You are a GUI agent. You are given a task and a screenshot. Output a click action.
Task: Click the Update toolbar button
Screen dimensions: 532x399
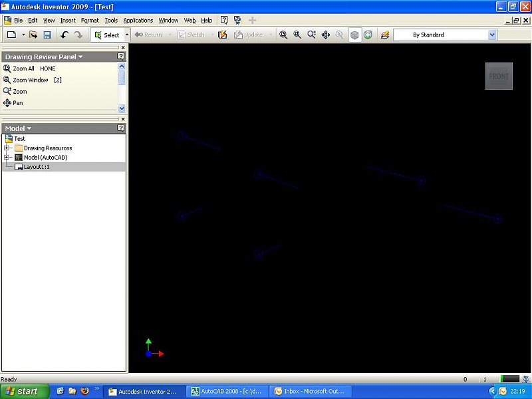[x=248, y=35]
